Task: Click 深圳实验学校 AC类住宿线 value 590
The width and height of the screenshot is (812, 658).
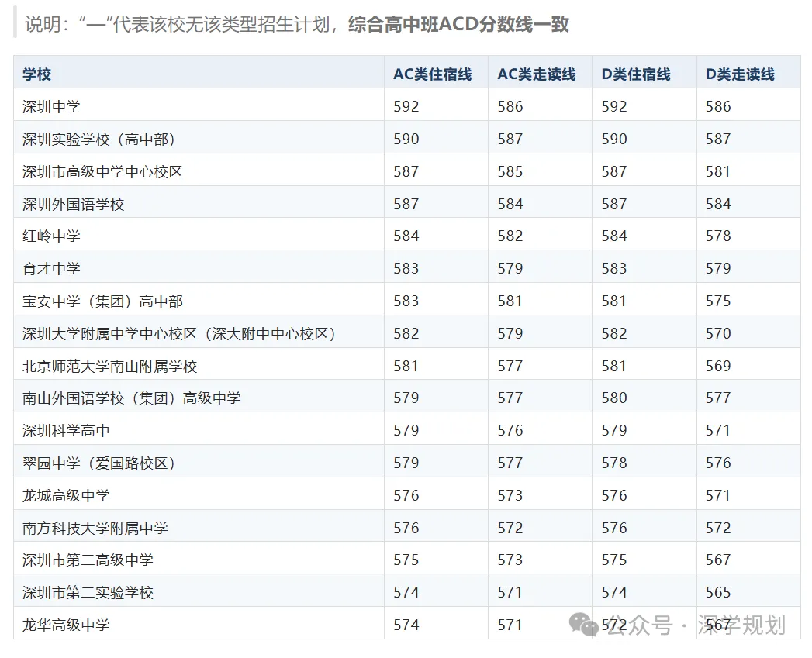Action: [406, 140]
